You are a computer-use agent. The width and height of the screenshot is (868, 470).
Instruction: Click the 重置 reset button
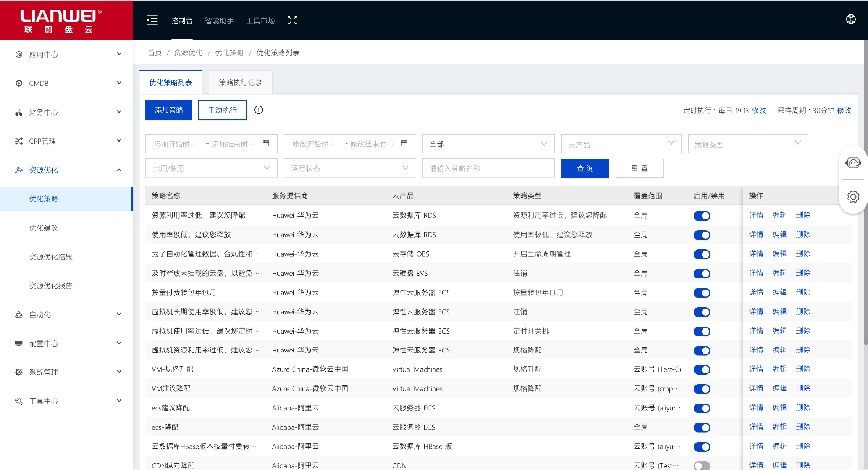[x=639, y=168]
